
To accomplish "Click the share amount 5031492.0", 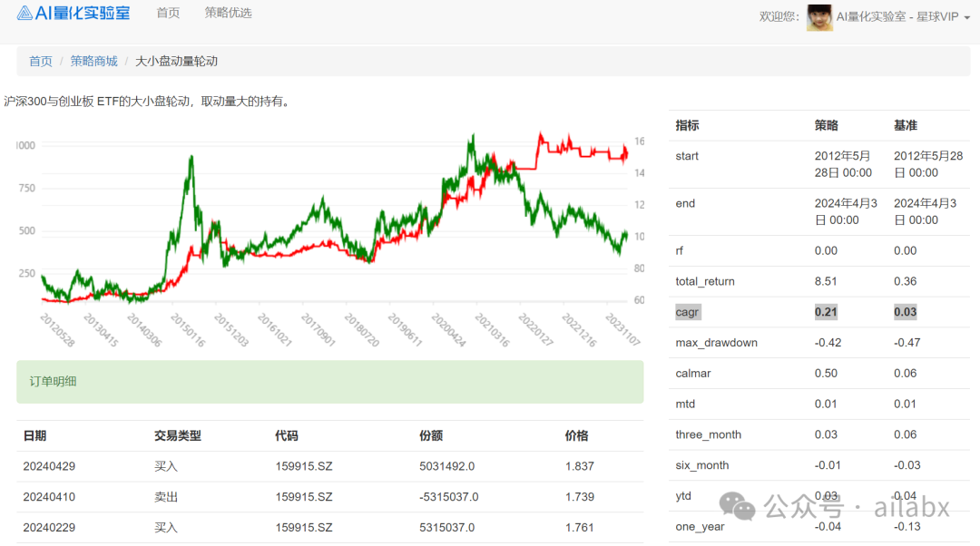I will 446,467.
